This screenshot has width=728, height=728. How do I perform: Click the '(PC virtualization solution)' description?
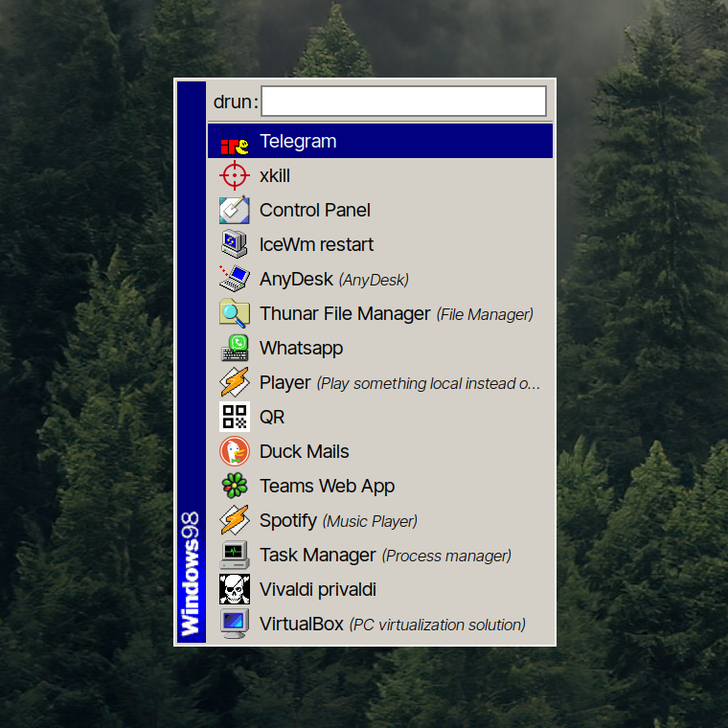click(438, 625)
